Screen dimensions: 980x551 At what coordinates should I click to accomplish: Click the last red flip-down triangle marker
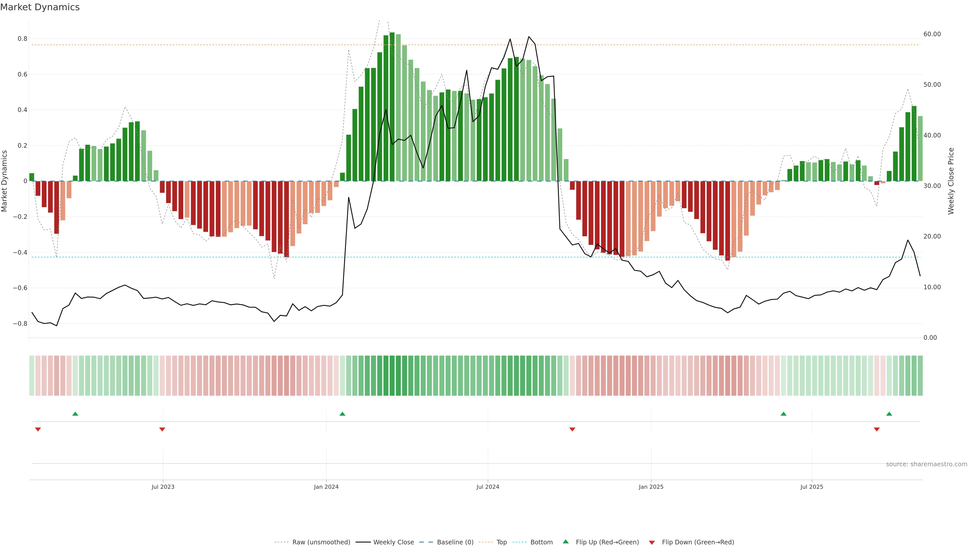(x=877, y=429)
